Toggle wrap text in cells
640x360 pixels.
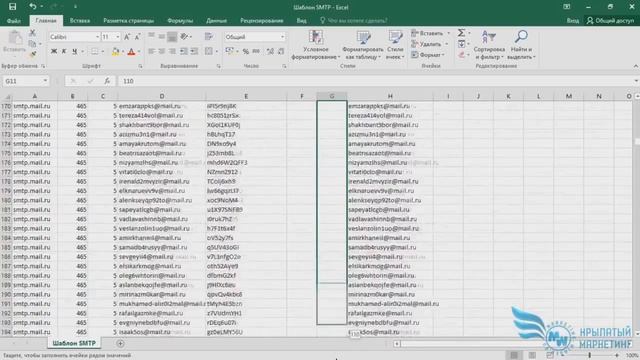(209, 37)
